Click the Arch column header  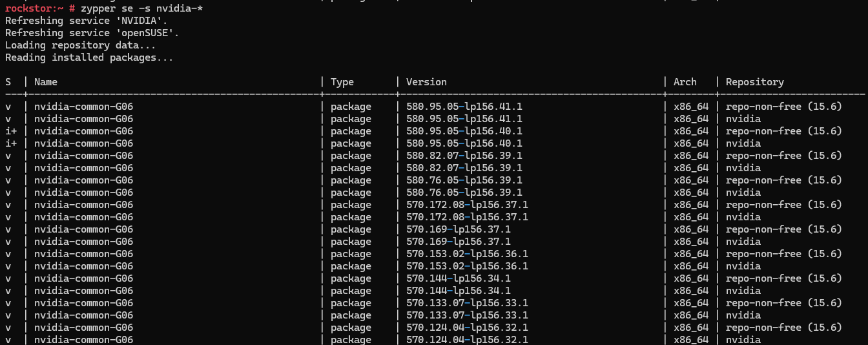coord(685,82)
